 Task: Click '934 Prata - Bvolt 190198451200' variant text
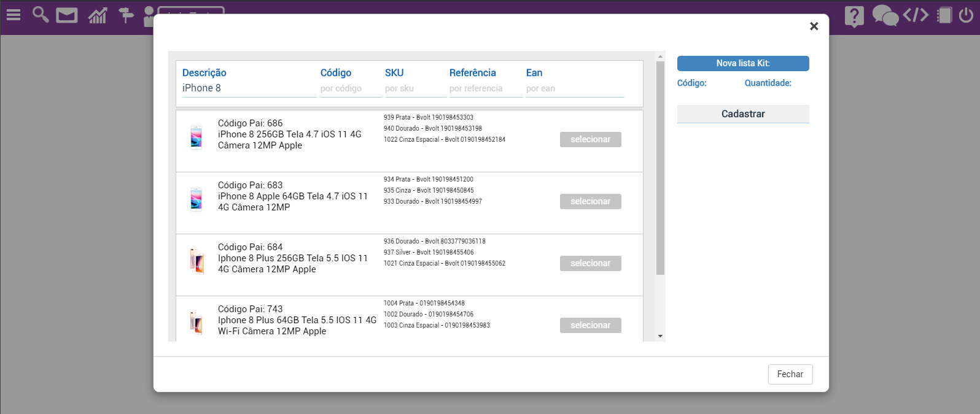(428, 179)
